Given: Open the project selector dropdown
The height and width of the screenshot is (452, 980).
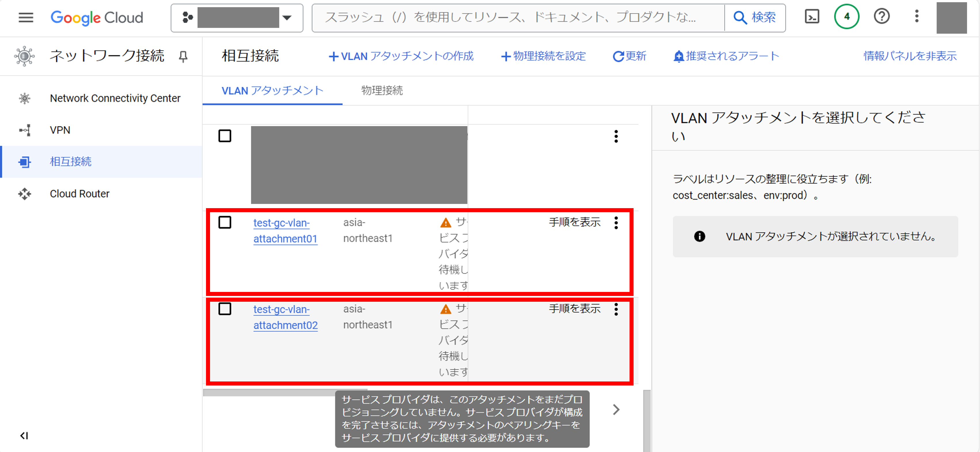Looking at the screenshot, I should pyautogui.click(x=237, y=18).
